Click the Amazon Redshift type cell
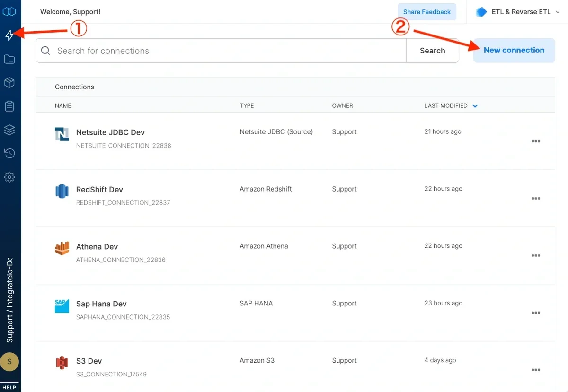 (266, 189)
